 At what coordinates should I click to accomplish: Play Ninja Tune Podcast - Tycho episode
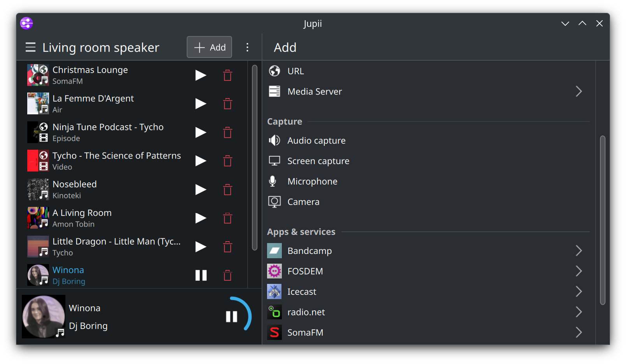[x=200, y=133]
